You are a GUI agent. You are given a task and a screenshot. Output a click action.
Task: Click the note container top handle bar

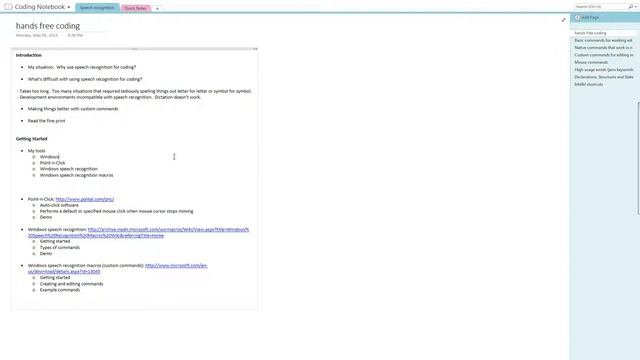pyautogui.click(x=134, y=49)
